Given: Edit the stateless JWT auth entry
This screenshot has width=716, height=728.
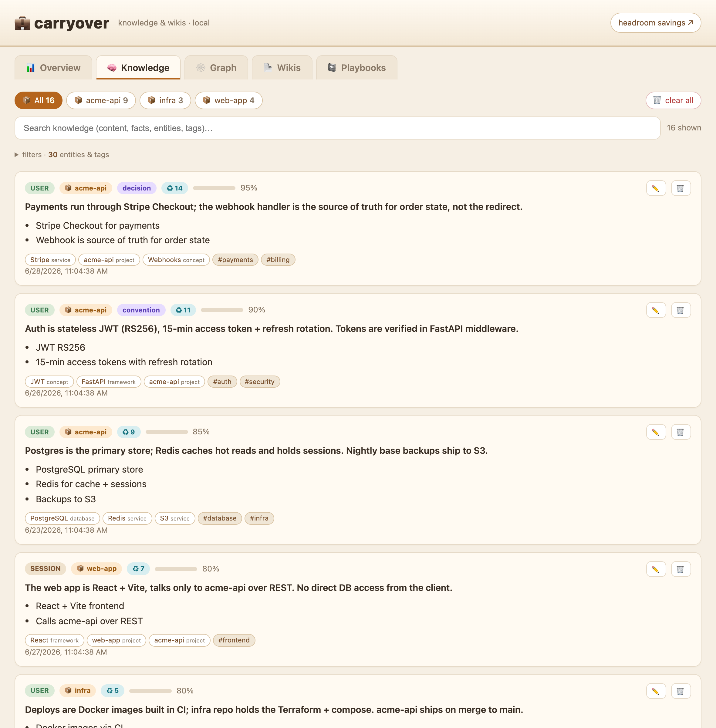Looking at the screenshot, I should coord(656,310).
